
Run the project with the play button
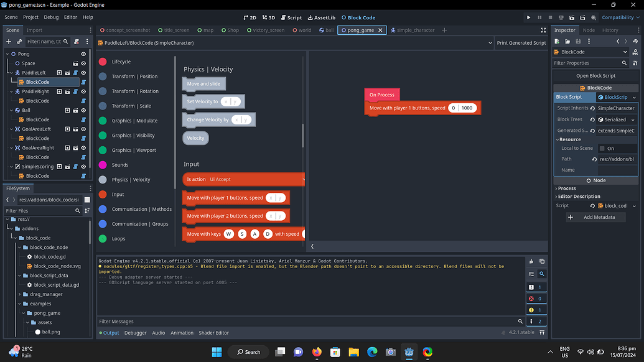528,17
